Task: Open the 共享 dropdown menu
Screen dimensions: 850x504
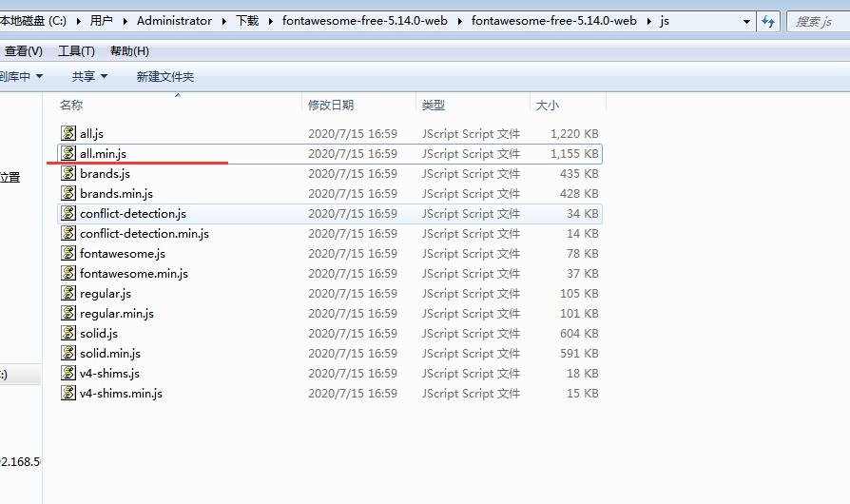Action: (x=89, y=76)
